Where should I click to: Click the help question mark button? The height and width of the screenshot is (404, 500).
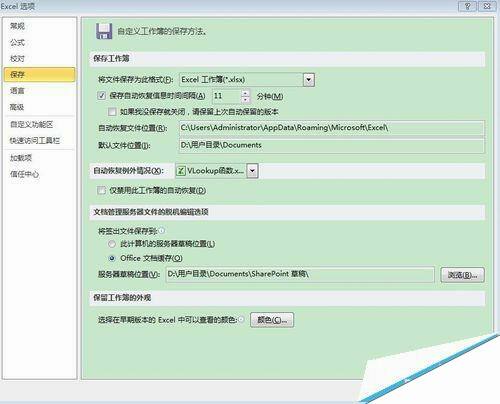(x=467, y=6)
